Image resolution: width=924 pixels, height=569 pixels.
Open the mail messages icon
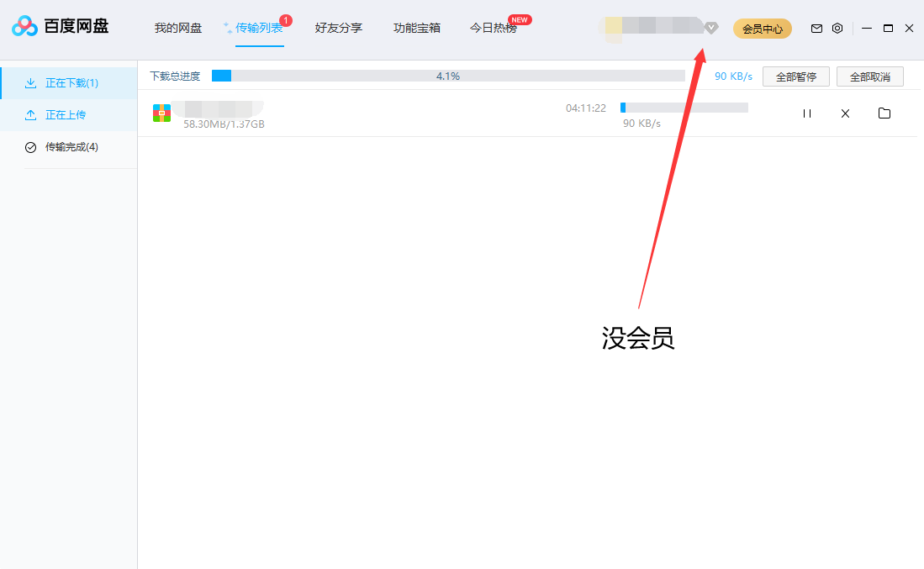pyautogui.click(x=816, y=29)
